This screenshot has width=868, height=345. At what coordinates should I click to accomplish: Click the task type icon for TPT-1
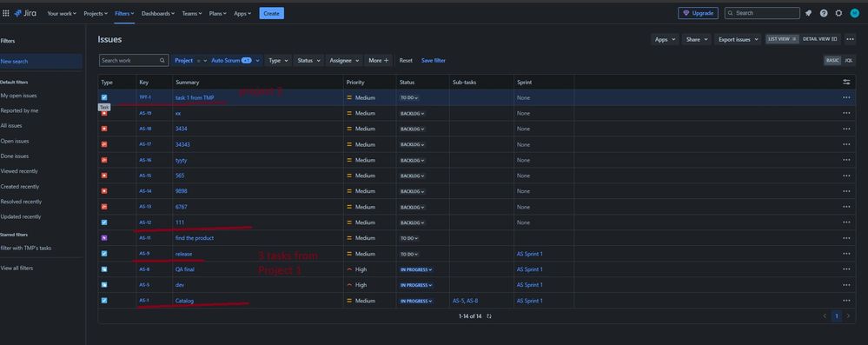click(x=104, y=97)
